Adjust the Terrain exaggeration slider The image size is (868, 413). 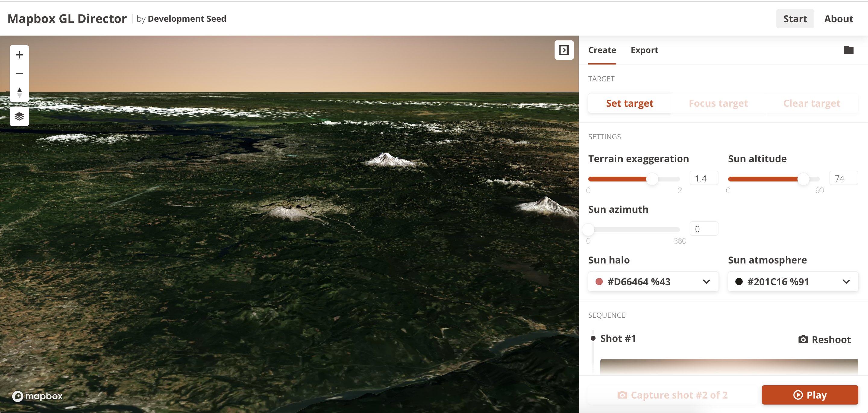(652, 179)
